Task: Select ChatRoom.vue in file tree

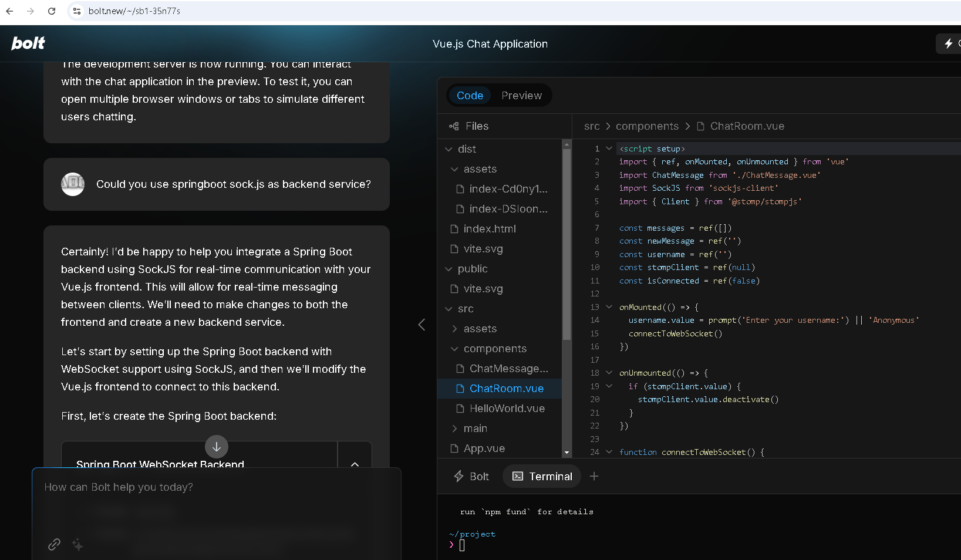Action: coord(500,389)
